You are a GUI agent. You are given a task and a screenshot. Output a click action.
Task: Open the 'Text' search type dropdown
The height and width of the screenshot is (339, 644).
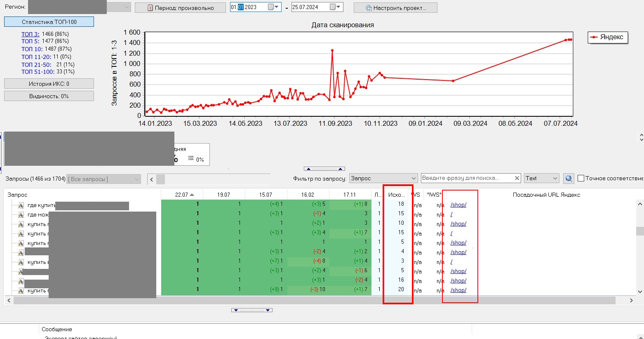[x=555, y=178]
